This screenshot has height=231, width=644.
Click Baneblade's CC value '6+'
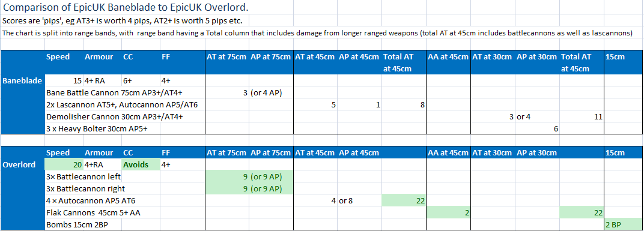141,81
